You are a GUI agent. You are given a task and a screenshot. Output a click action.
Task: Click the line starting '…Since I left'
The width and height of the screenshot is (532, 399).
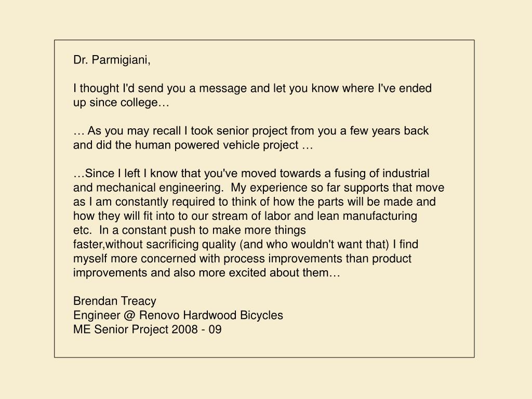click(251, 174)
